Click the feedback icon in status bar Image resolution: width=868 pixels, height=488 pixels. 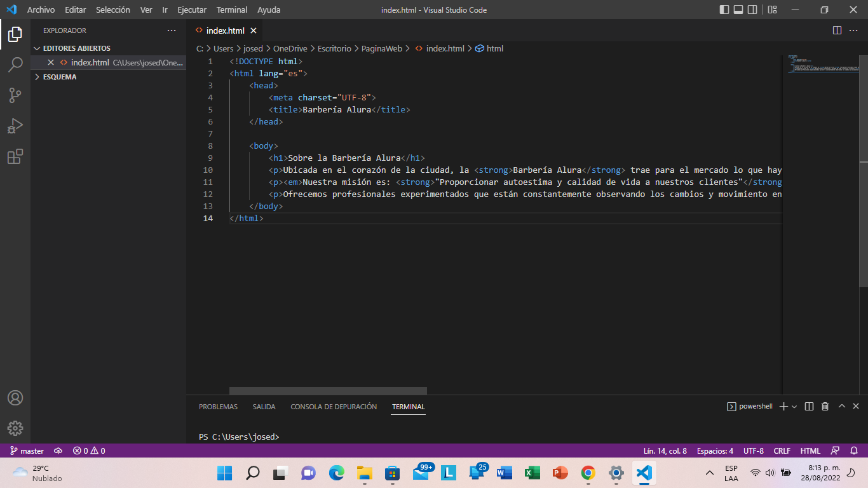(835, 451)
